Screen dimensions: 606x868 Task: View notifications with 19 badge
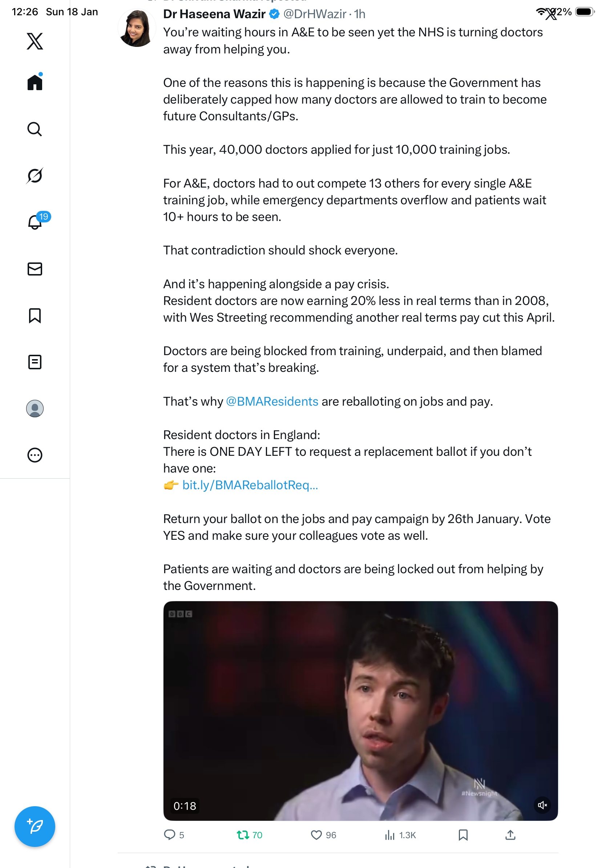point(35,222)
